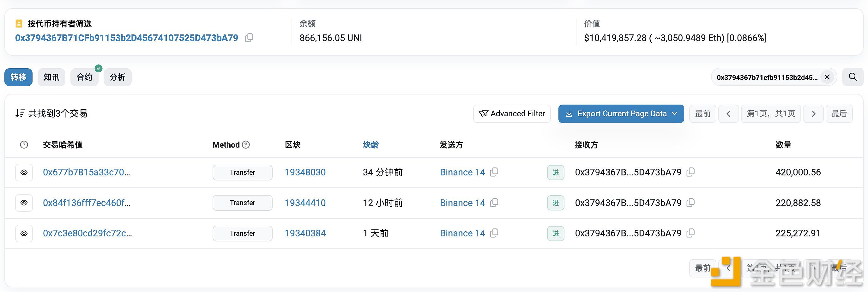The height and width of the screenshot is (292, 868).
Task: Click the Advanced Filter funnel icon
Action: (x=483, y=114)
